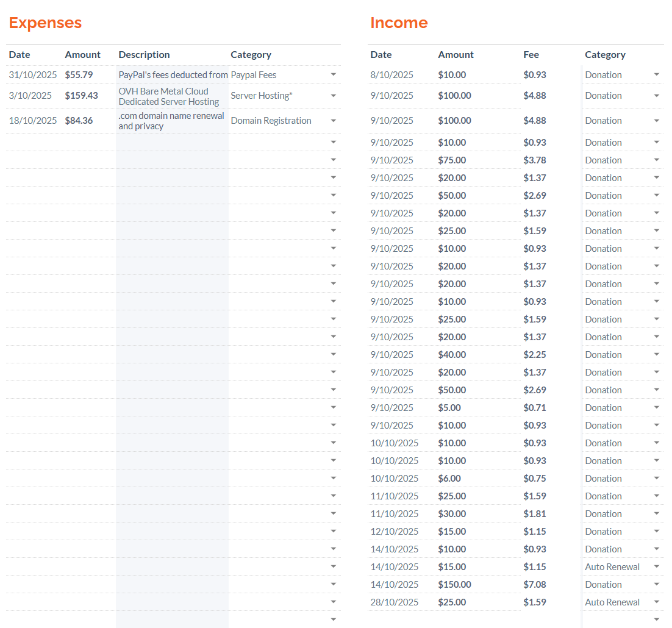The image size is (672, 628).
Task: Expand category dropdown for the $5.00 donation
Action: pyautogui.click(x=656, y=408)
